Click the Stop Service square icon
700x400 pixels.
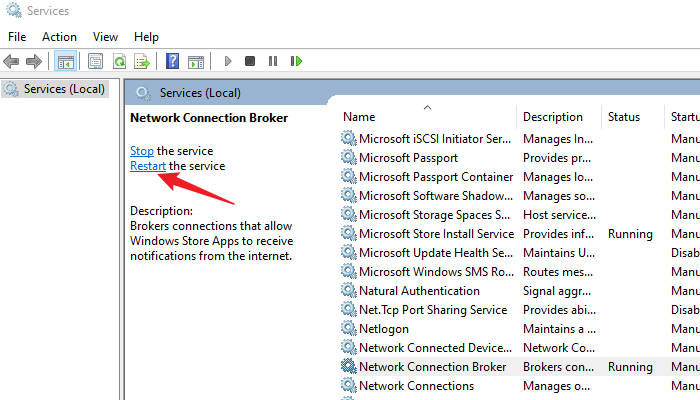click(x=250, y=61)
